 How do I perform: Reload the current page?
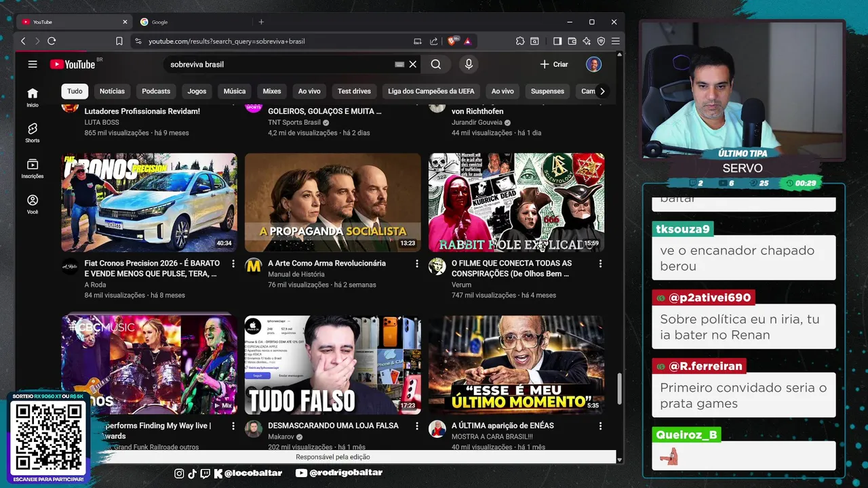pos(52,41)
